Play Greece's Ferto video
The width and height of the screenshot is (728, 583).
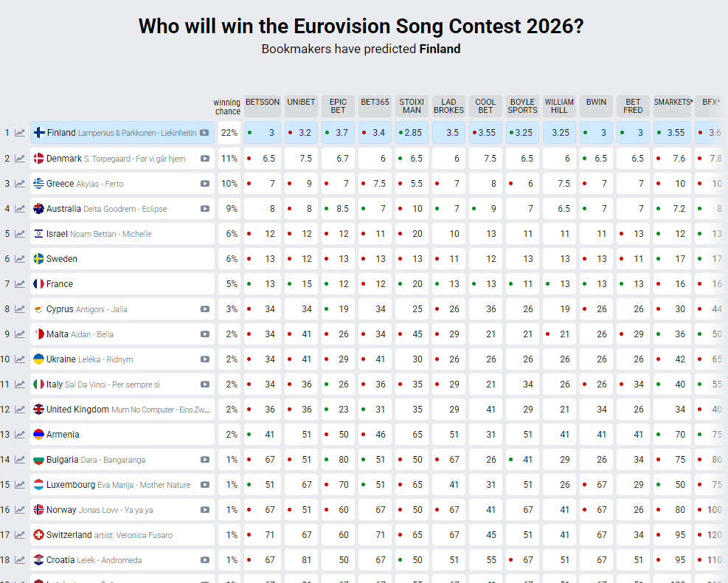coord(204,184)
